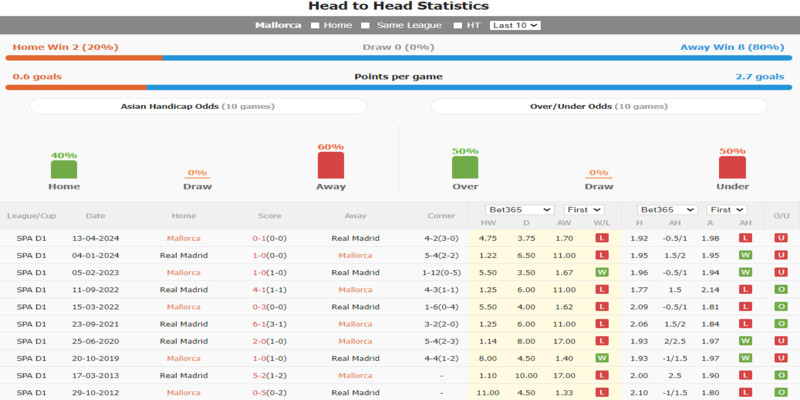Select the Over/Under Odds tab
Viewport: 800px width, 400px height.
click(598, 106)
